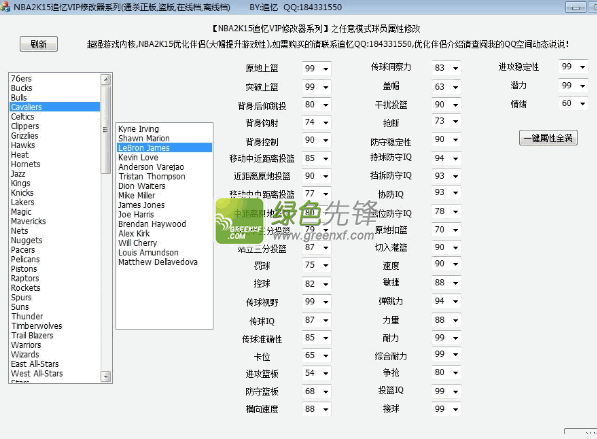The height and width of the screenshot is (439, 597).
Task: Click team list scrollbar up arrow
Action: 106,79
